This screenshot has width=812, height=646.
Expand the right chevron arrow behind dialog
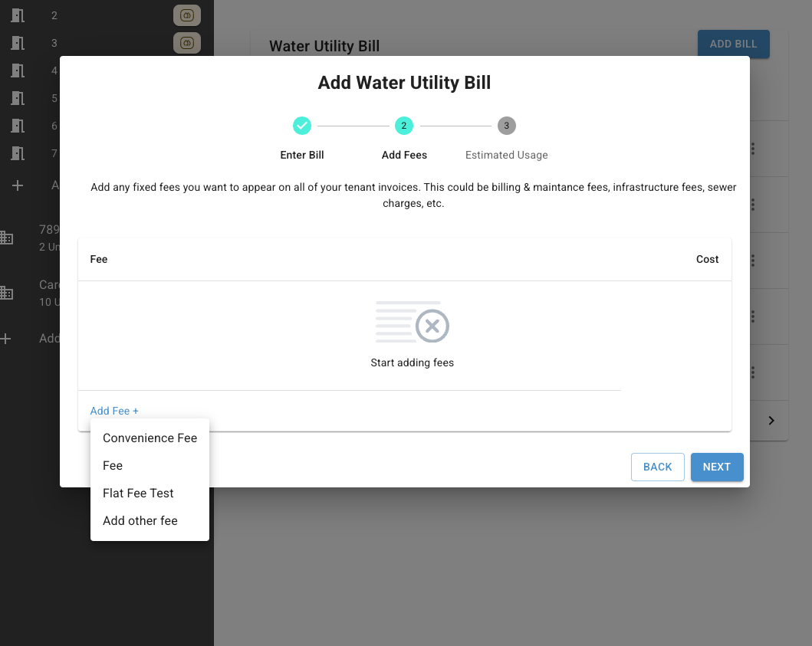pos(771,421)
